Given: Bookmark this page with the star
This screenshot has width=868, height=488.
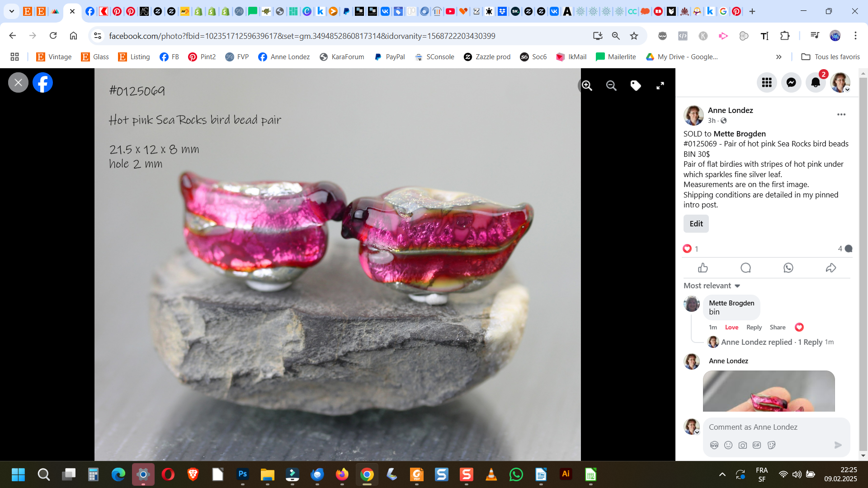Looking at the screenshot, I should [x=634, y=36].
